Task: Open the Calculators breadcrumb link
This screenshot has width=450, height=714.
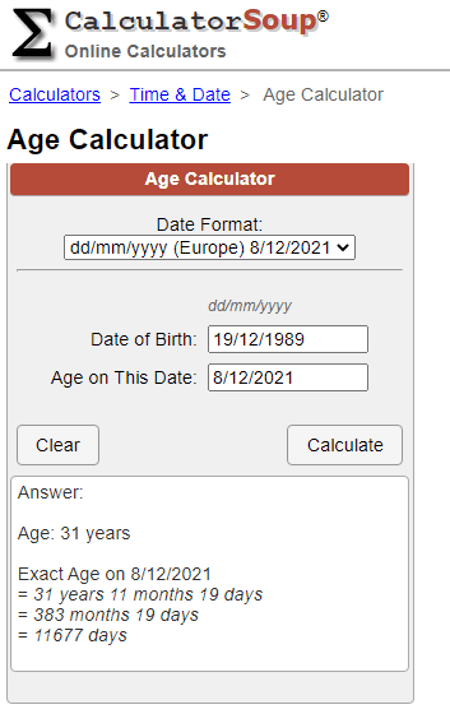Action: 55,95
